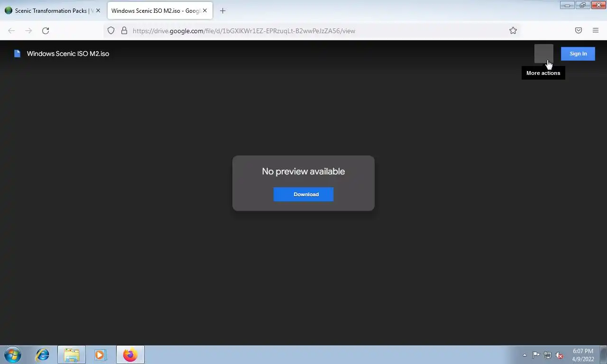Open a new browser tab
Viewport: 607px width, 364px height.
click(222, 10)
